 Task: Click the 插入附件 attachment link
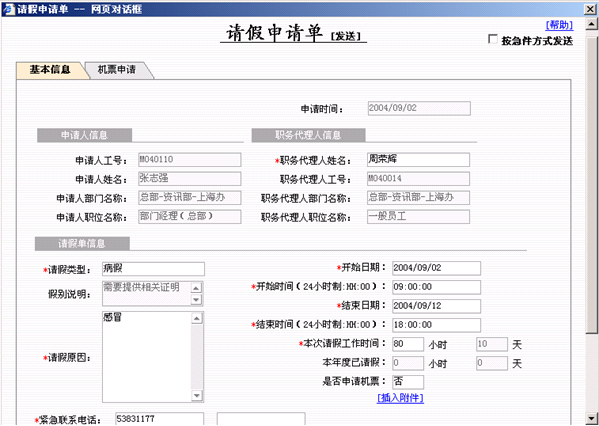pyautogui.click(x=400, y=398)
